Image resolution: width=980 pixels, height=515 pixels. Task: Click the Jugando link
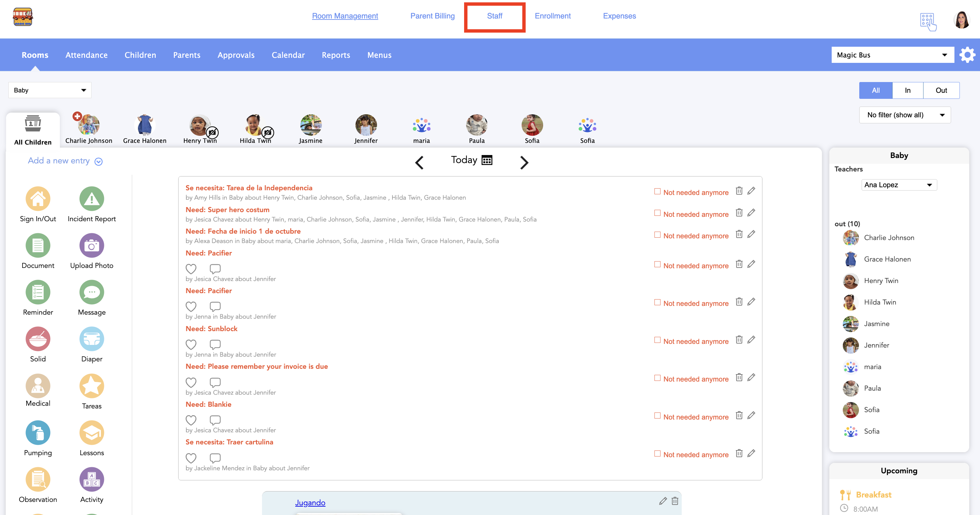coord(310,503)
